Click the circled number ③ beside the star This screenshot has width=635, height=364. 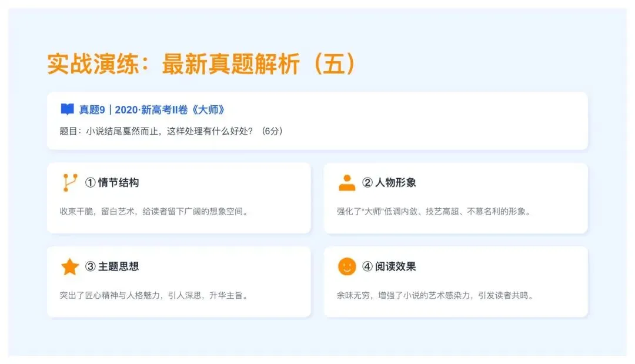pyautogui.click(x=90, y=266)
